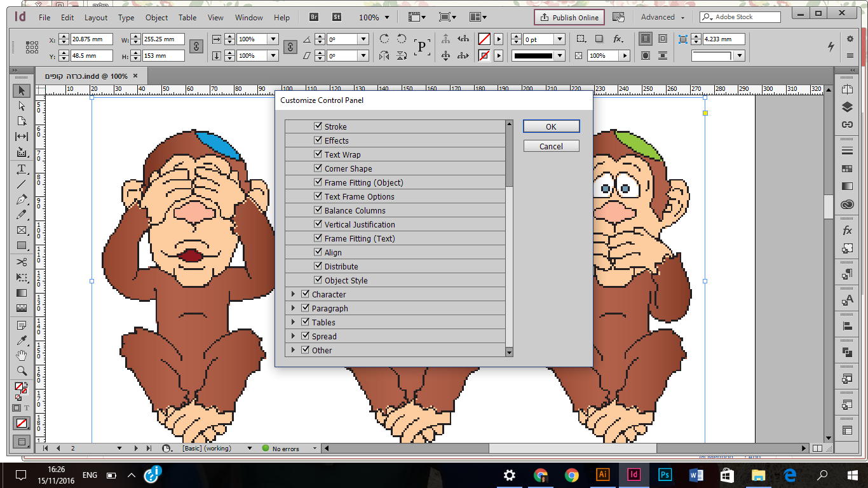Select the Gradient Swatch tool
The width and height of the screenshot is (868, 488).
point(22,293)
